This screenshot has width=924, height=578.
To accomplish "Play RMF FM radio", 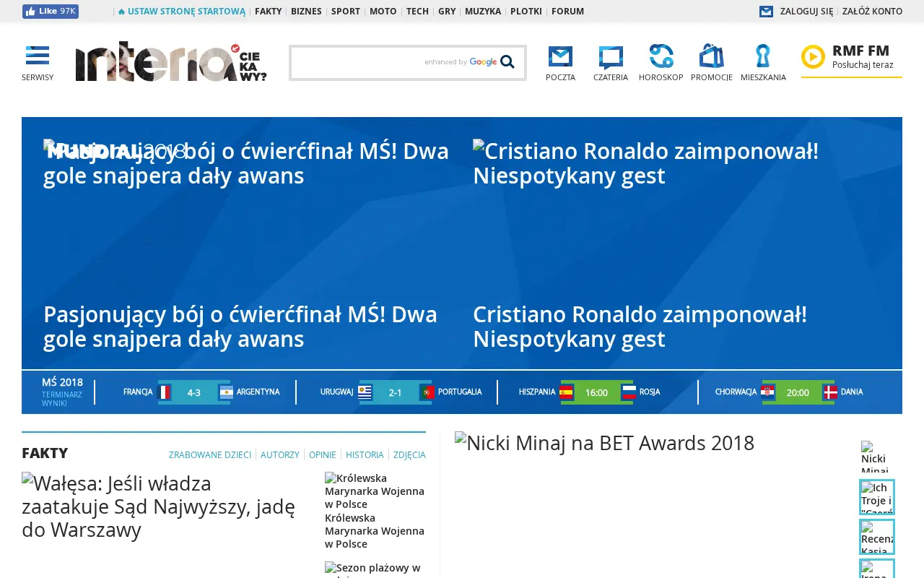I will pyautogui.click(x=813, y=56).
